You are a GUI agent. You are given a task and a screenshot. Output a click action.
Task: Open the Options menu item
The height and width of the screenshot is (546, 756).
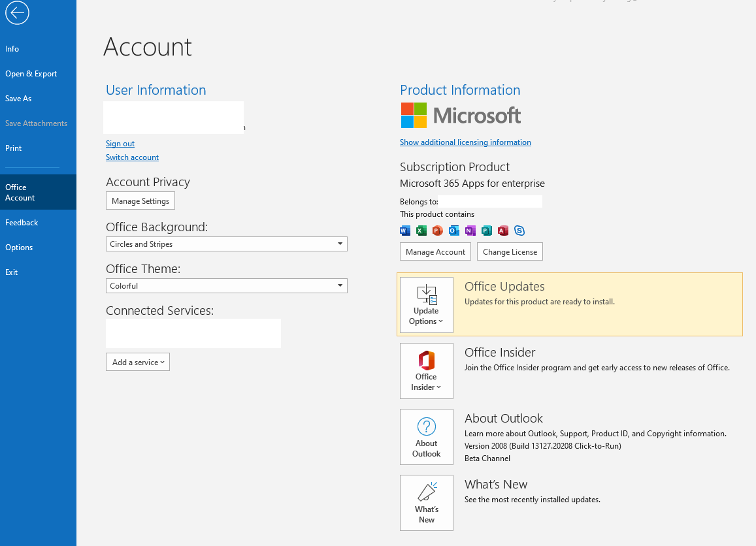tap(19, 247)
